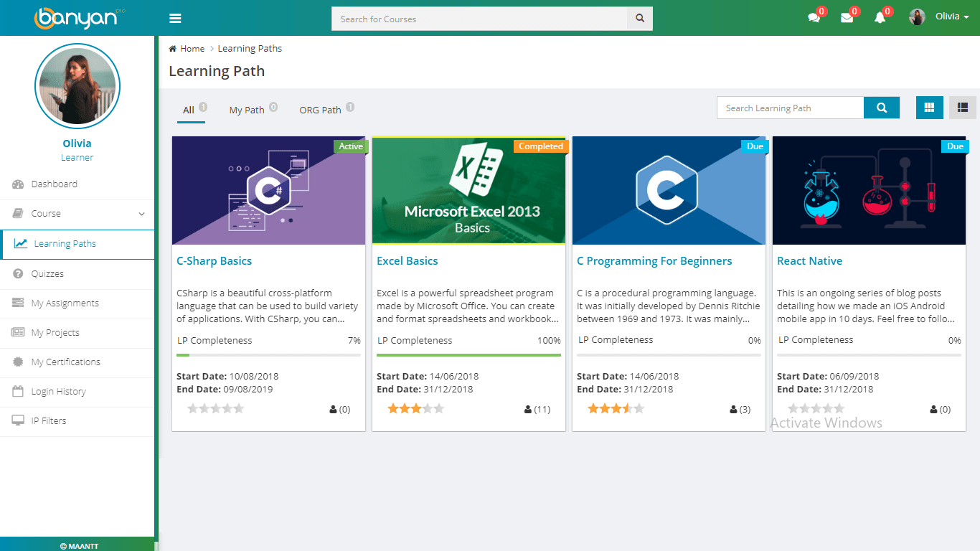Screen dimensions: 980x551
Task: Click the Home icon in breadcrumb
Action: [173, 49]
